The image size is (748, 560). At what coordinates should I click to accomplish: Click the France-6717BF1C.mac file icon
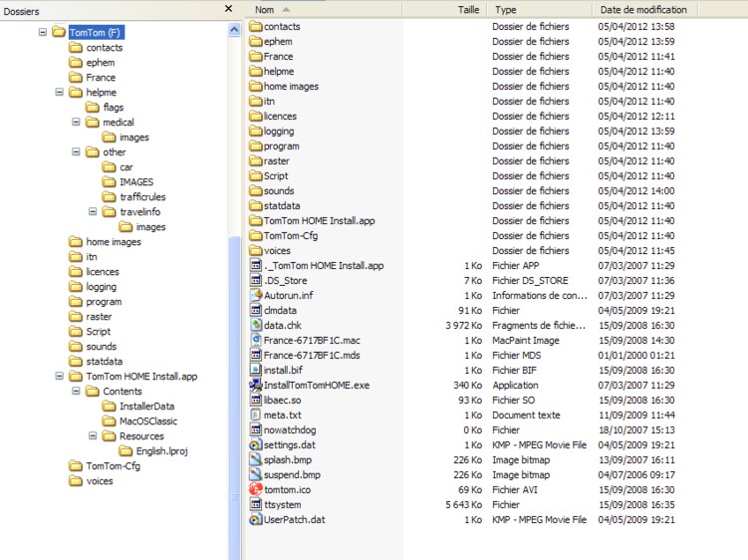pos(256,340)
